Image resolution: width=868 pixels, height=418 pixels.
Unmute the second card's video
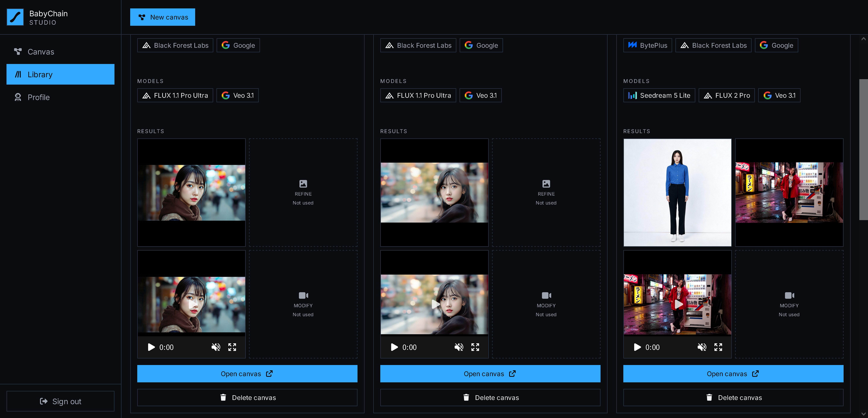[x=459, y=347]
